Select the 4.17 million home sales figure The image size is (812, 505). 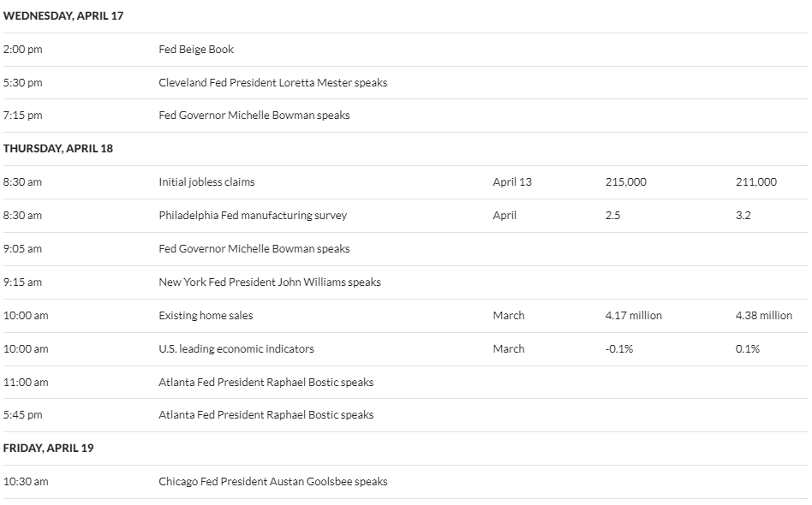[633, 316]
